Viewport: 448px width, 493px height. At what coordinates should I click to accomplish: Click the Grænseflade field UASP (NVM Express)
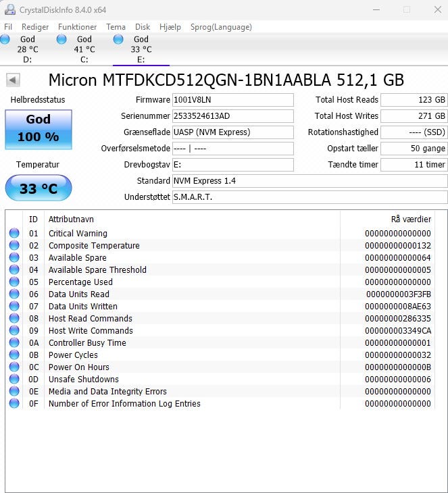click(x=233, y=132)
